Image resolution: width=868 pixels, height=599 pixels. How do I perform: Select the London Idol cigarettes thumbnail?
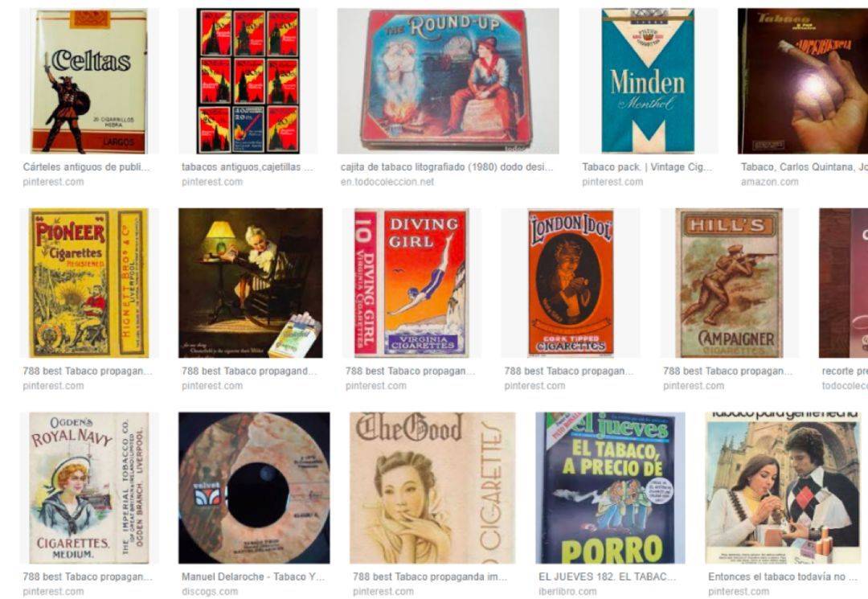[571, 283]
